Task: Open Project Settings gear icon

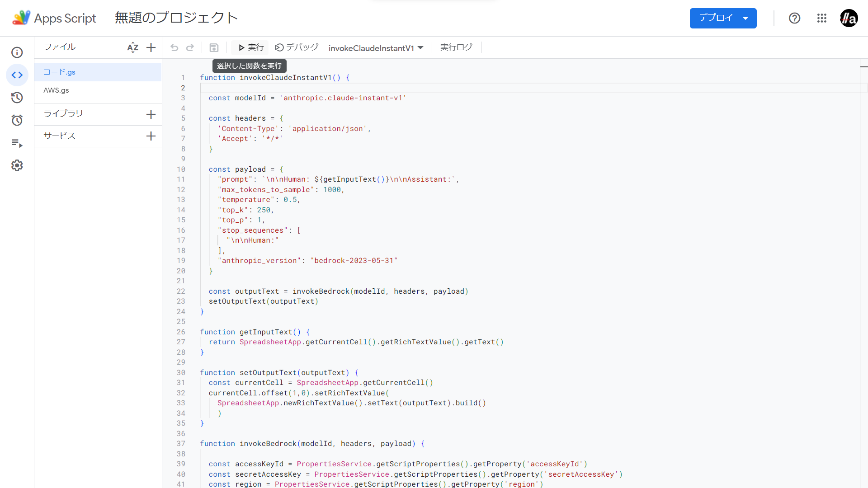Action: [x=17, y=165]
